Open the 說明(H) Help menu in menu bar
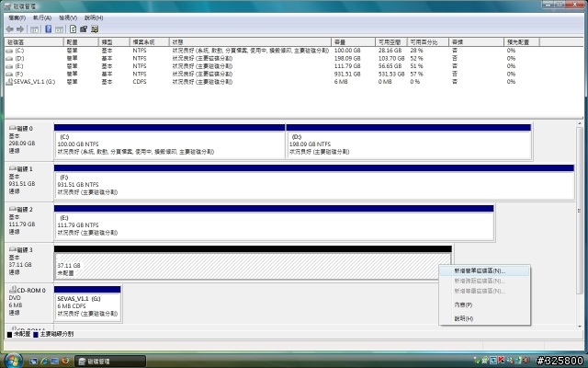The image size is (588, 368). (x=94, y=17)
